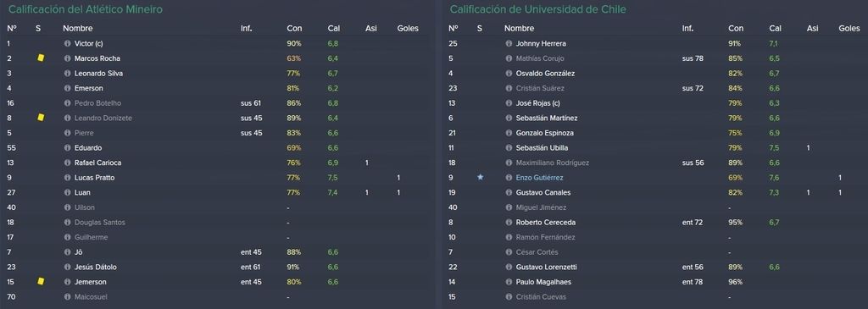Image resolution: width=868 pixels, height=309 pixels.
Task: Click yellow card icon beside Jemerson
Action: (41, 281)
